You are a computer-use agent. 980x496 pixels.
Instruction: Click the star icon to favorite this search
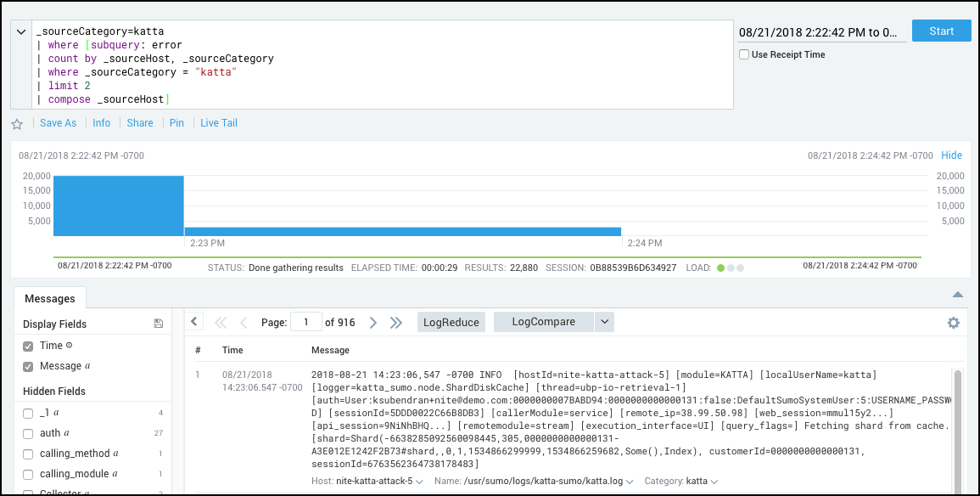[17, 123]
